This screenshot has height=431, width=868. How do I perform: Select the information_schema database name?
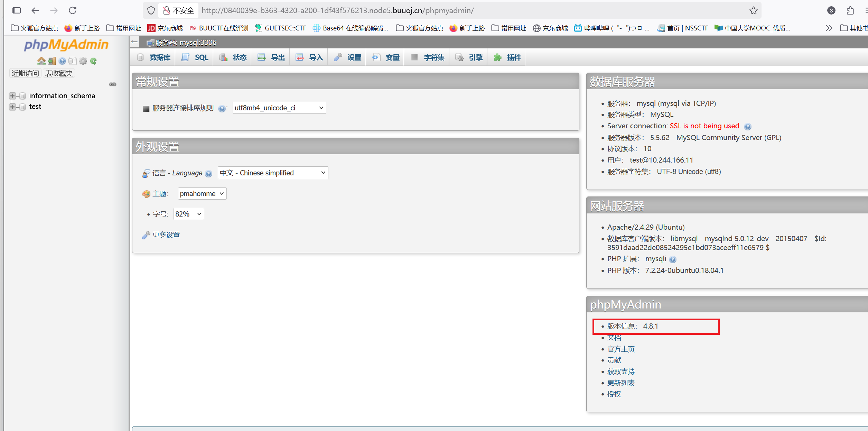click(x=62, y=96)
